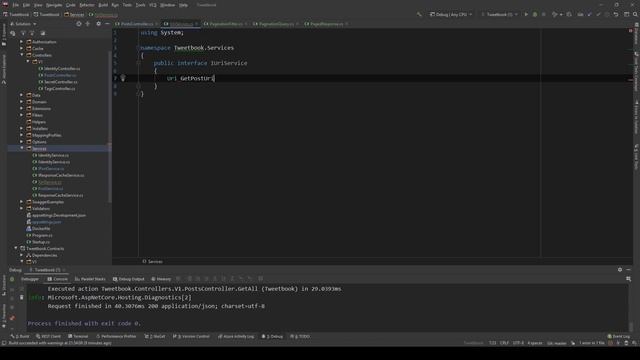Open the VCS menu
The height and width of the screenshot is (360, 640).
(x=153, y=5)
